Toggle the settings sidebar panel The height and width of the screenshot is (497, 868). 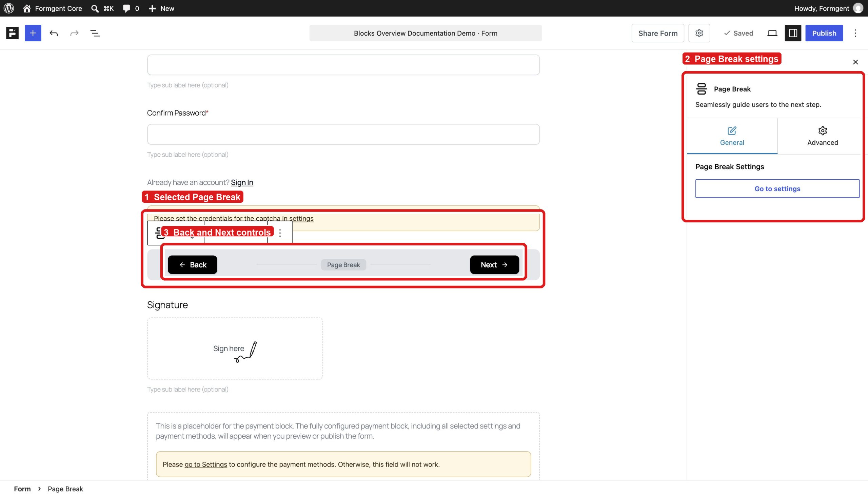click(x=793, y=33)
